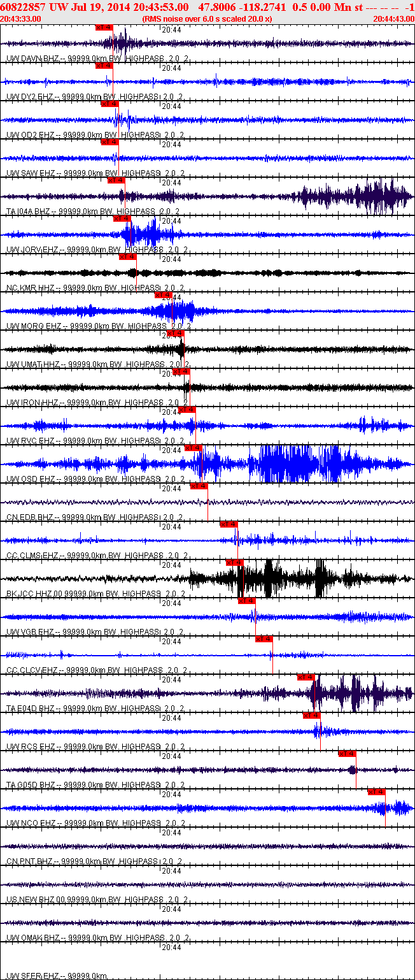Click the red pick flag on UW DY2 trace

[104, 66]
